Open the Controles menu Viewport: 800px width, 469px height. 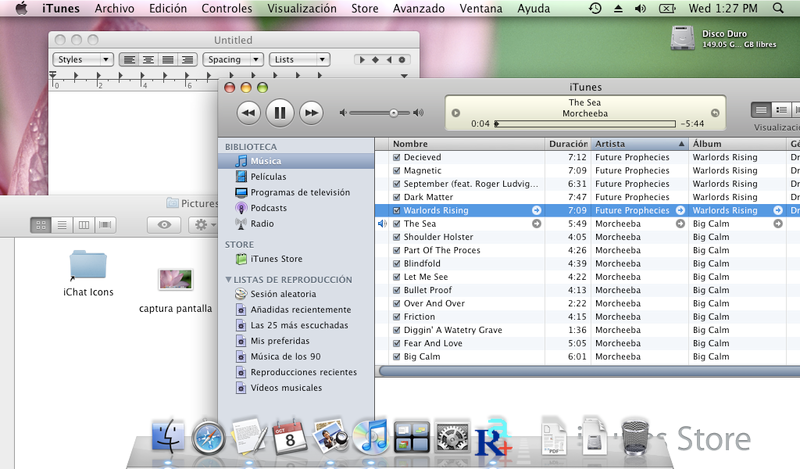[226, 8]
